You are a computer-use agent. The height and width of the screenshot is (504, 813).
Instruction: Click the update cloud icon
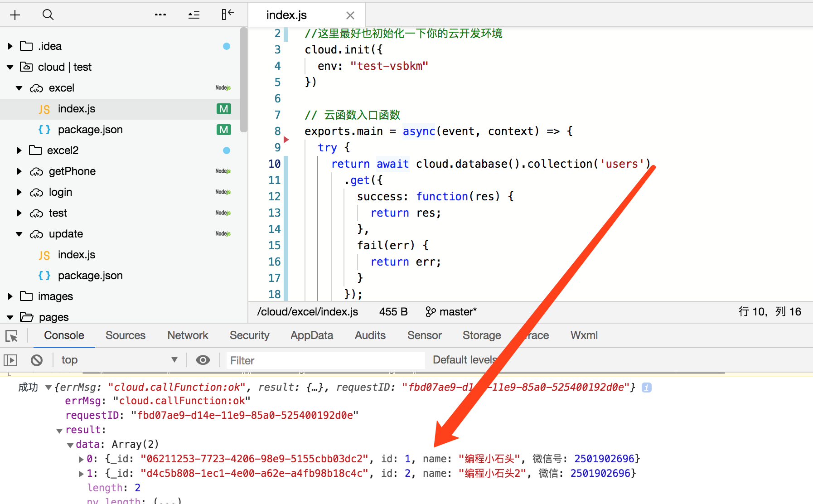pyautogui.click(x=37, y=234)
